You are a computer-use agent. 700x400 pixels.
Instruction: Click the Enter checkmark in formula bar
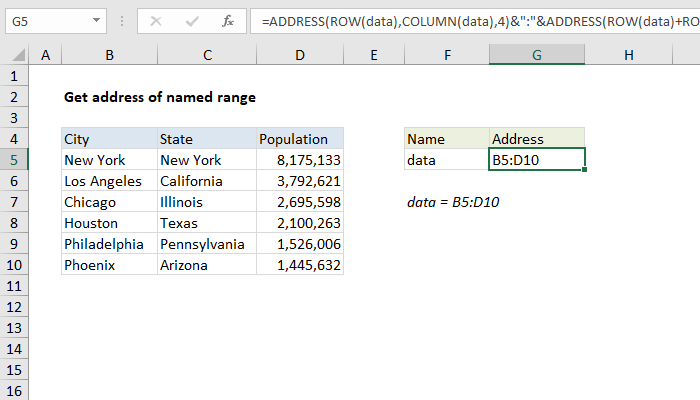191,20
